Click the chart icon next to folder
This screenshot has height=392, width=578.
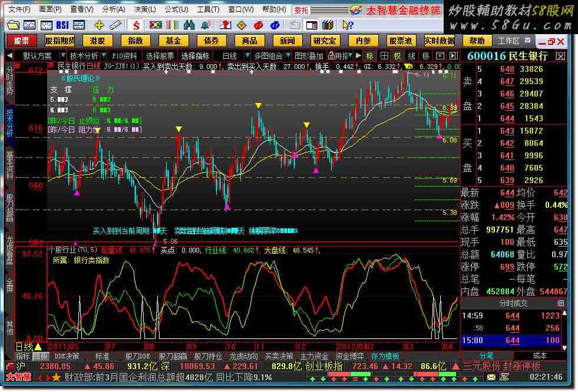tap(29, 25)
